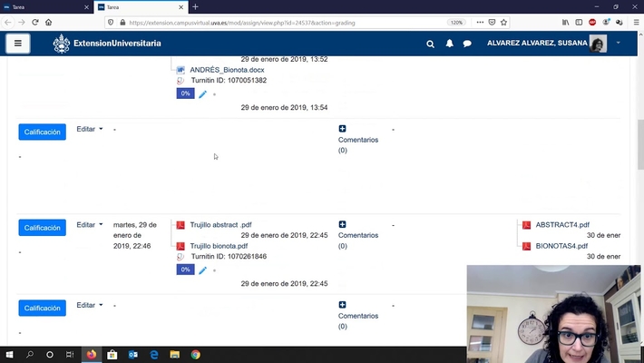Screen dimensions: 644x363
Task: Go to the browser home page
Action: point(48,23)
